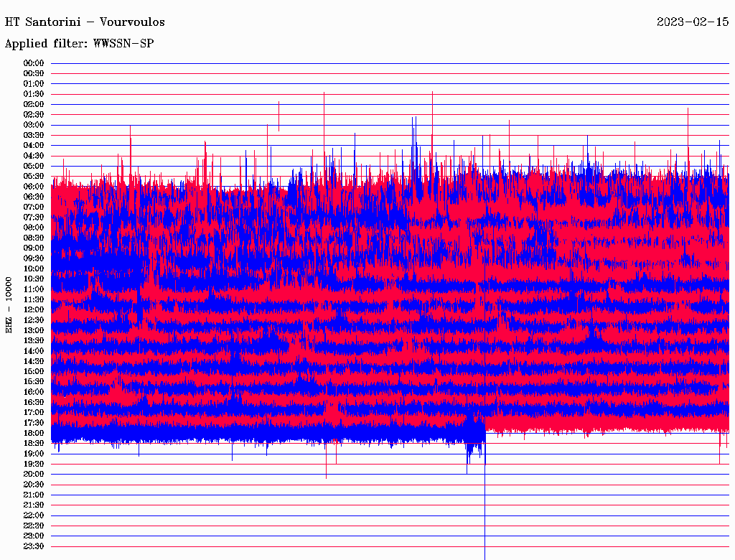
Task: Click the 08:00 time label
Action: pyautogui.click(x=34, y=228)
